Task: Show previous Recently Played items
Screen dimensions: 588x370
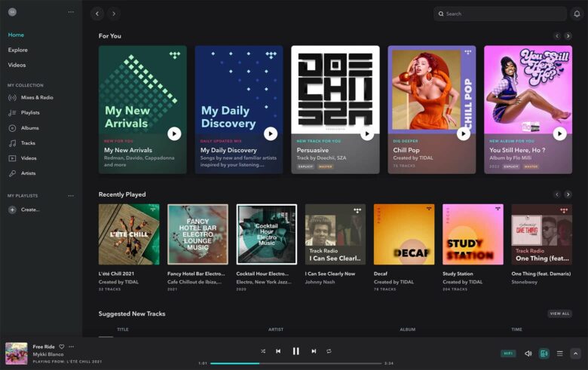Action: (x=557, y=194)
